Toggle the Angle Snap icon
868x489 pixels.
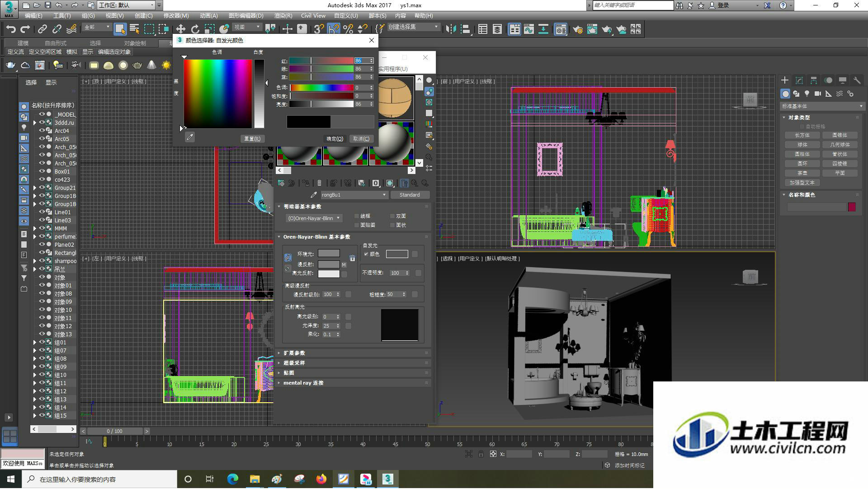click(x=333, y=29)
